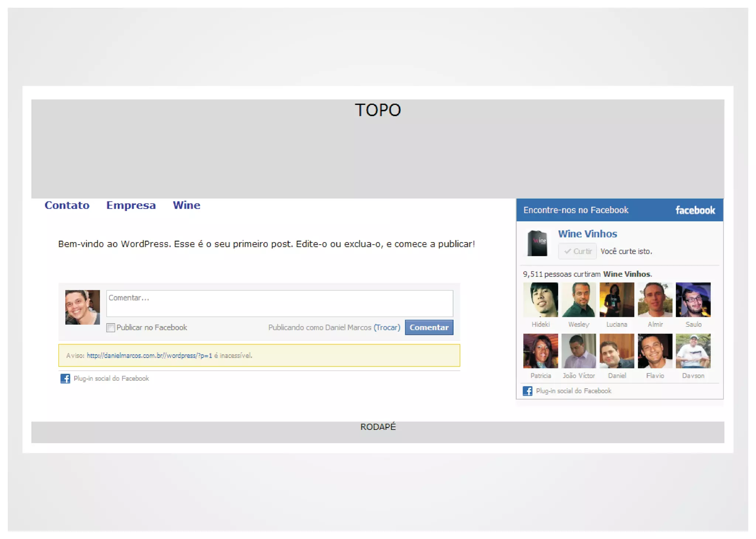The height and width of the screenshot is (539, 756).
Task: Click the facebook logo in blue header
Action: tap(695, 210)
